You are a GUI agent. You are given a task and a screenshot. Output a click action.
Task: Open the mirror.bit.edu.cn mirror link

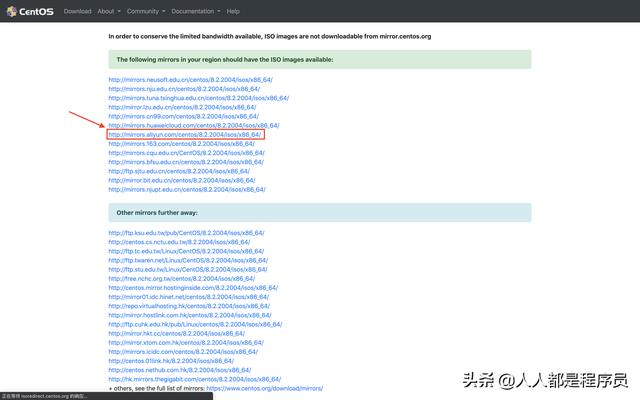[182, 180]
